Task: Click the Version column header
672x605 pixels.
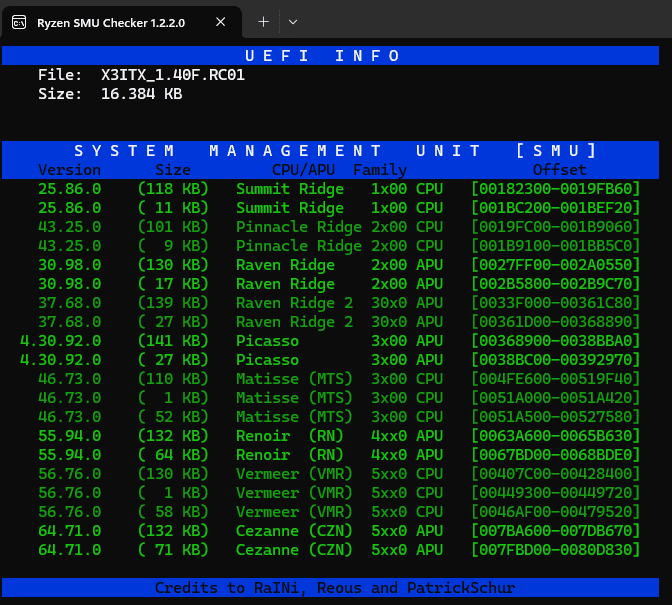Action: click(69, 170)
